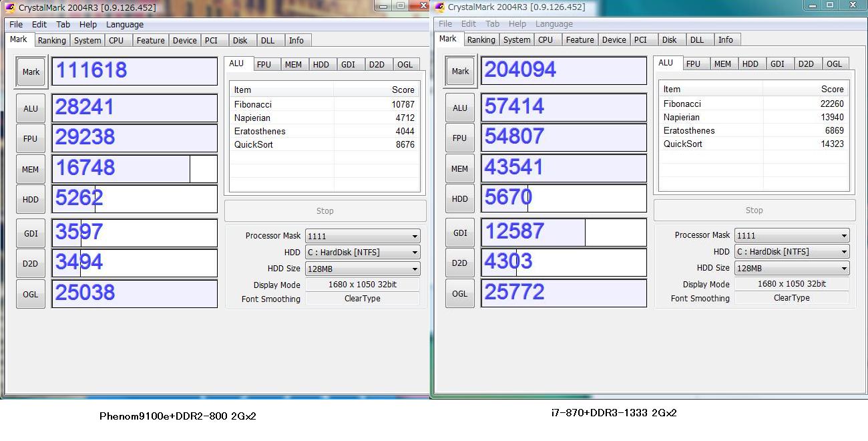Open File menu in left window
868x441 pixels.
pyautogui.click(x=16, y=24)
